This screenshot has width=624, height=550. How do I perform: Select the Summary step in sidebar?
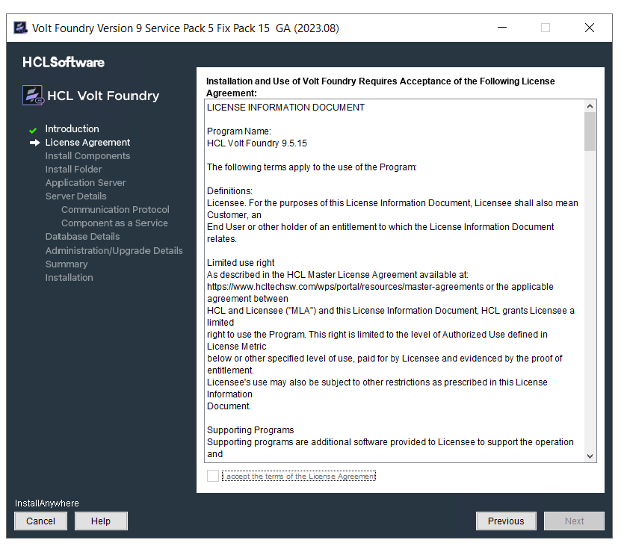pyautogui.click(x=66, y=264)
